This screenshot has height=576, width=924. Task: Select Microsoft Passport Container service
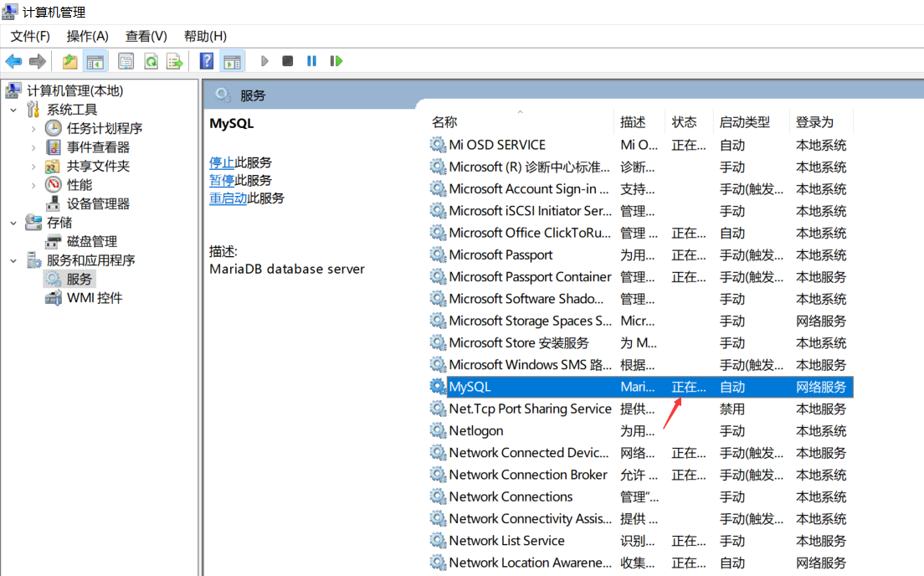(x=640, y=277)
